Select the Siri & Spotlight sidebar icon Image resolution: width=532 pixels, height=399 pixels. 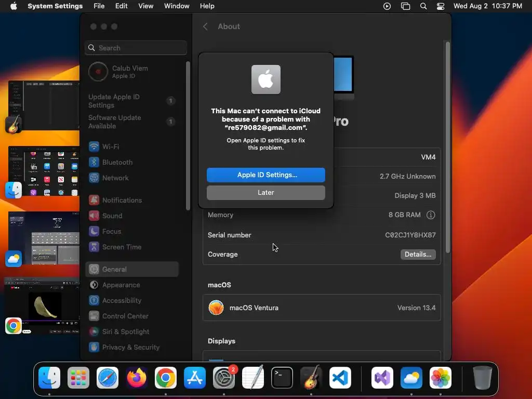94,332
